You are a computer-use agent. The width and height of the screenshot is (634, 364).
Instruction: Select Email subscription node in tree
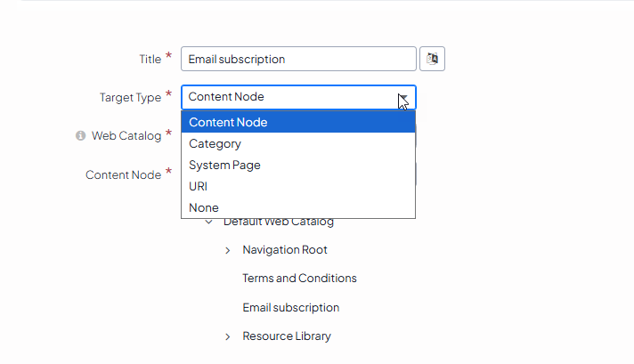point(290,307)
